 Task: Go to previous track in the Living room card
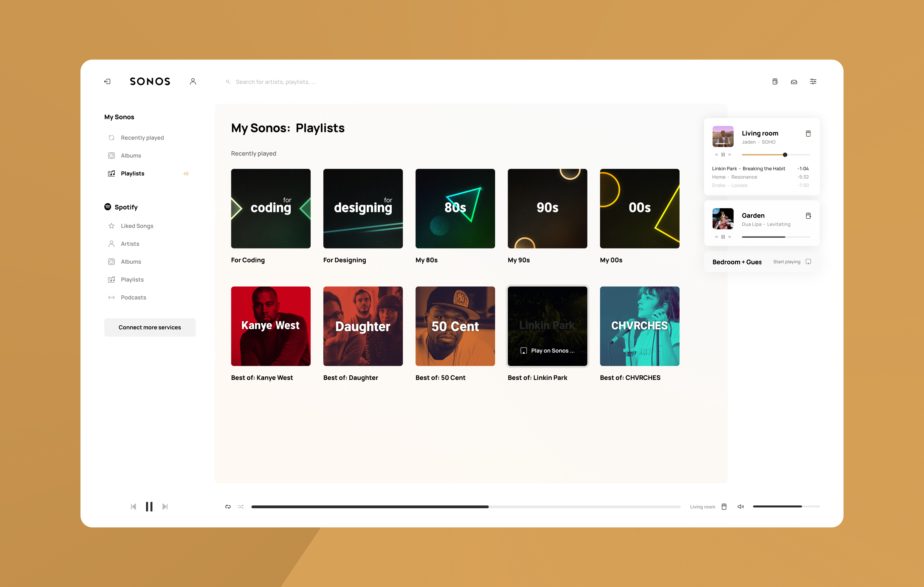[716, 155]
